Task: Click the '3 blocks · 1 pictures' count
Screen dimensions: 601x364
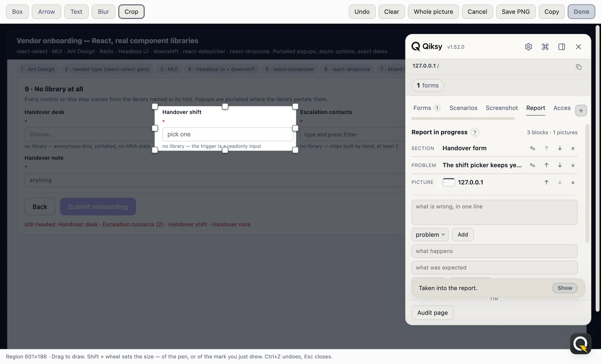Action: pyautogui.click(x=552, y=133)
